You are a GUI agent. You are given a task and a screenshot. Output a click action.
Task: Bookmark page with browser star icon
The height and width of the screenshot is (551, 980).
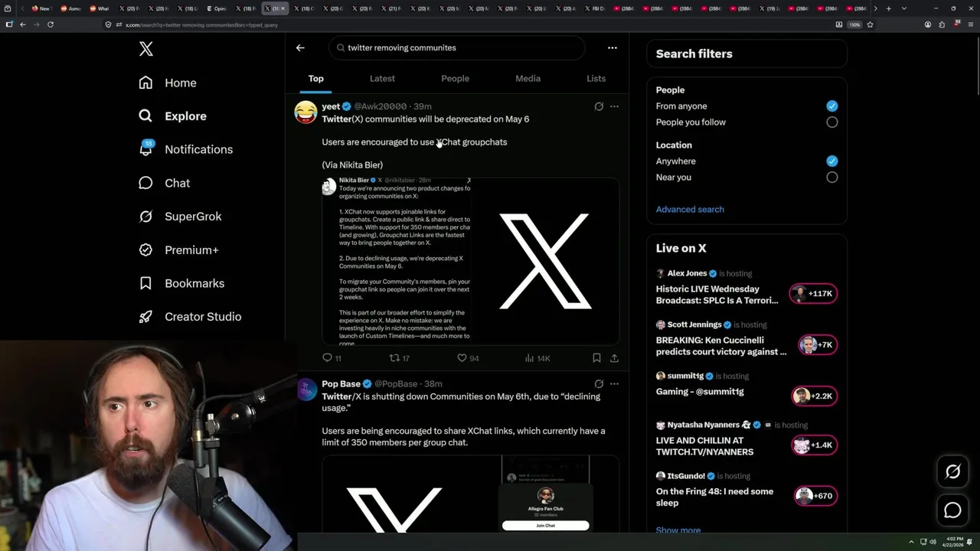[x=870, y=24]
